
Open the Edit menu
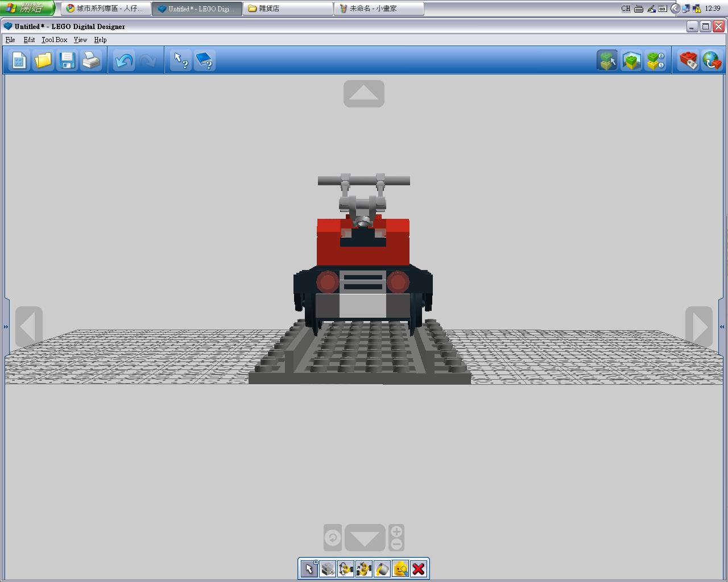[x=29, y=40]
